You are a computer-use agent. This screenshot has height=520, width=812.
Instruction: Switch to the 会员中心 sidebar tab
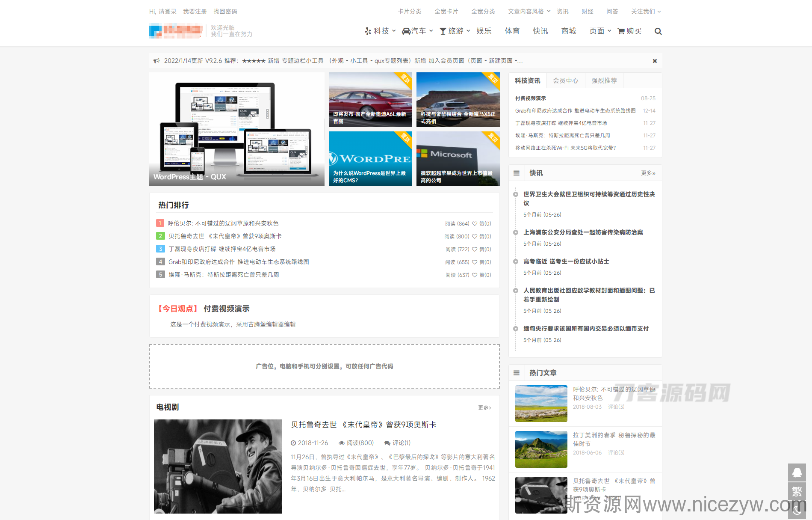pos(565,81)
